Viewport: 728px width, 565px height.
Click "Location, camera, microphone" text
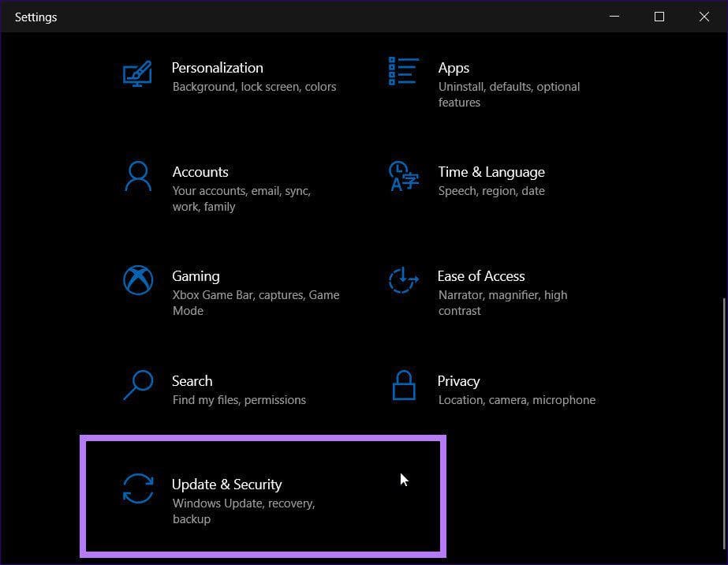[517, 400]
